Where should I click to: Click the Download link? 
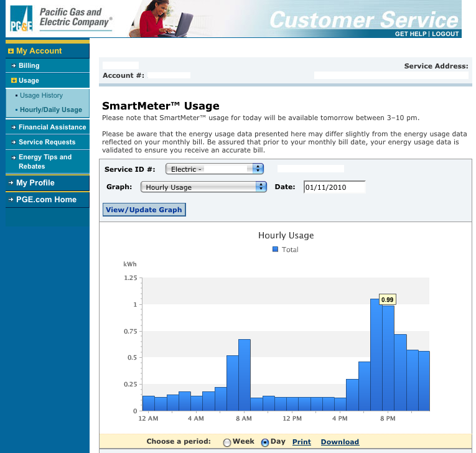tap(340, 442)
